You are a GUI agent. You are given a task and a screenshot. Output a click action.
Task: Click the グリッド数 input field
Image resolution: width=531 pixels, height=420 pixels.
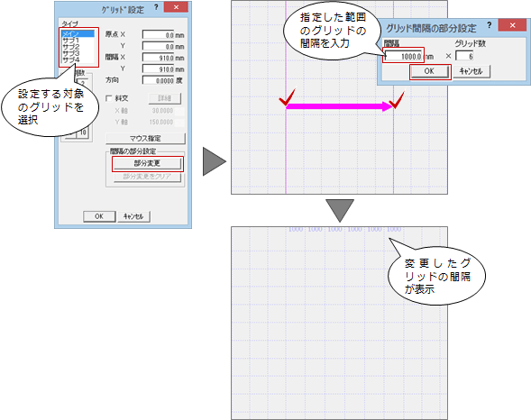(x=464, y=56)
